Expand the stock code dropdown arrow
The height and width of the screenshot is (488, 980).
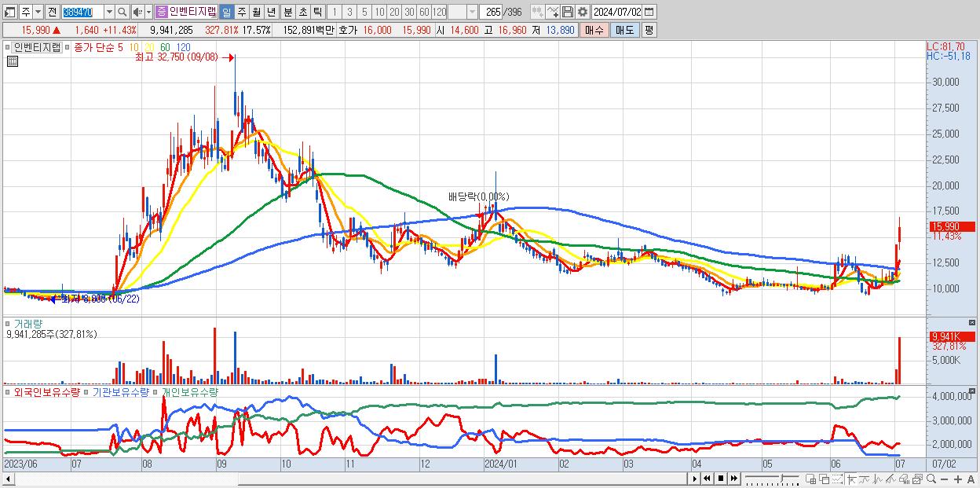(109, 12)
